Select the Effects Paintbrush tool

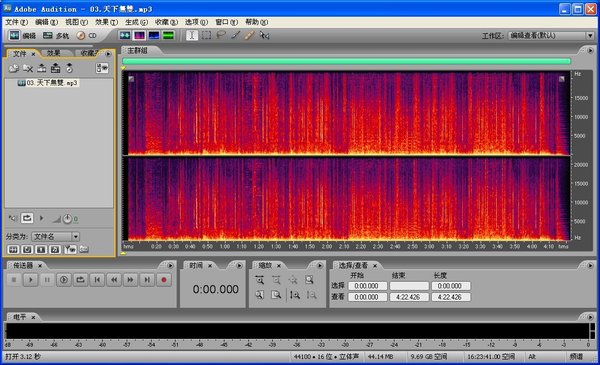(x=235, y=36)
